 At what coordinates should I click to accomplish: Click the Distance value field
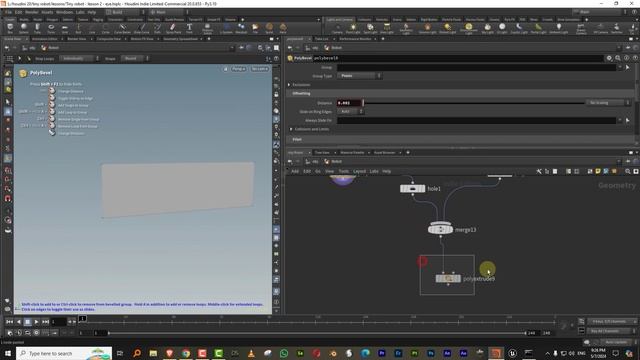(x=349, y=103)
